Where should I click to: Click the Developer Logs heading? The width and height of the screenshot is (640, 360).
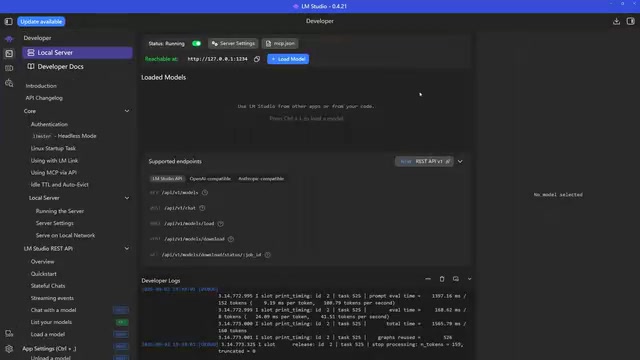click(x=160, y=280)
